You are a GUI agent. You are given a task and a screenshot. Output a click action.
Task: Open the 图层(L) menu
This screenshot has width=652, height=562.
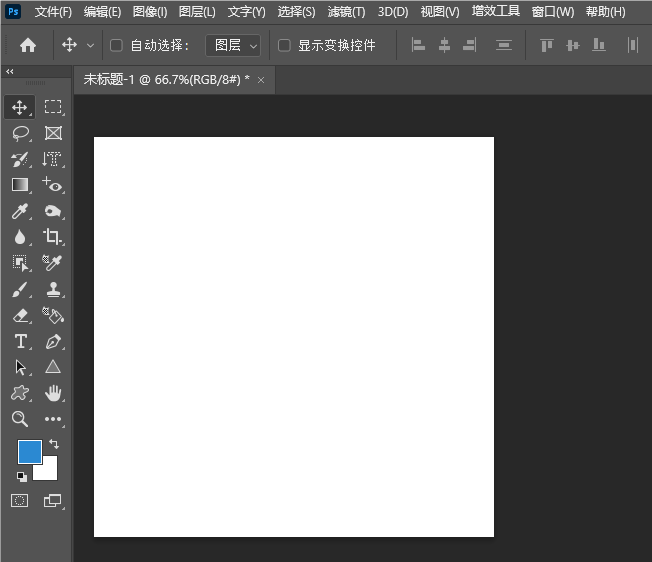coord(197,12)
